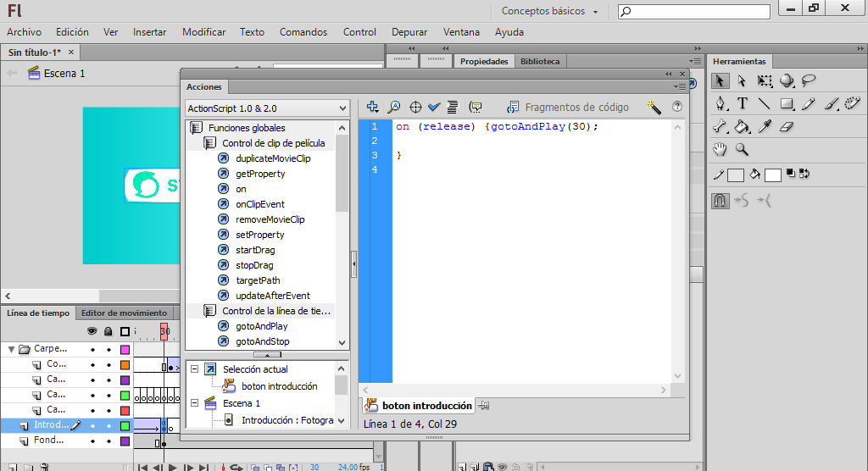Select the Paint Bucket tool

click(x=743, y=127)
